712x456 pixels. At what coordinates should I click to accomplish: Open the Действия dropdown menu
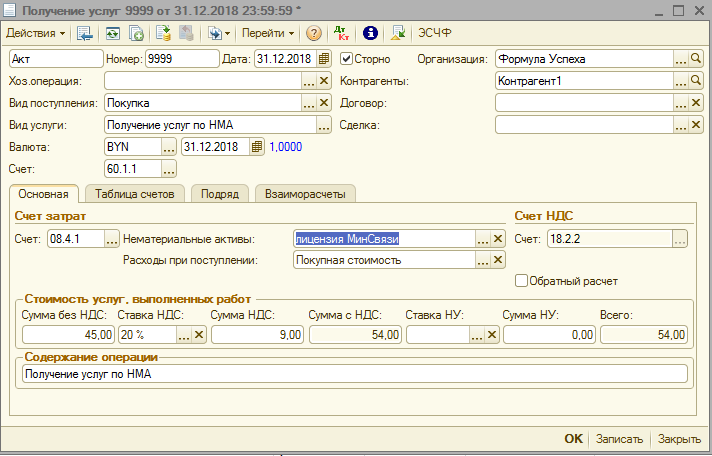click(37, 33)
